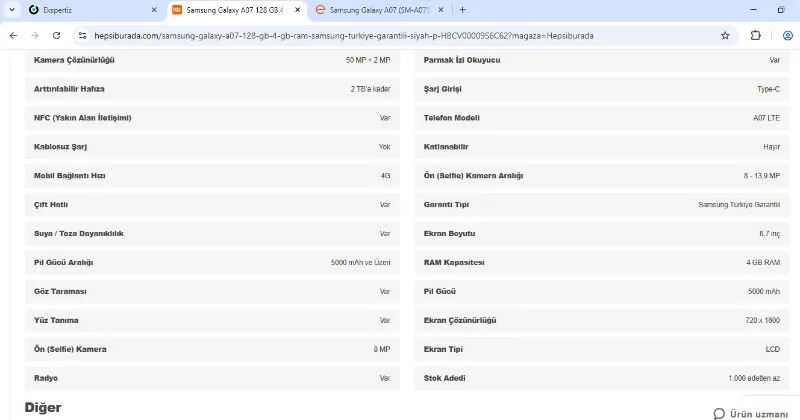The image size is (800, 420).
Task: Click the Suya / Toza Dayanıklılık label
Action: click(x=79, y=233)
